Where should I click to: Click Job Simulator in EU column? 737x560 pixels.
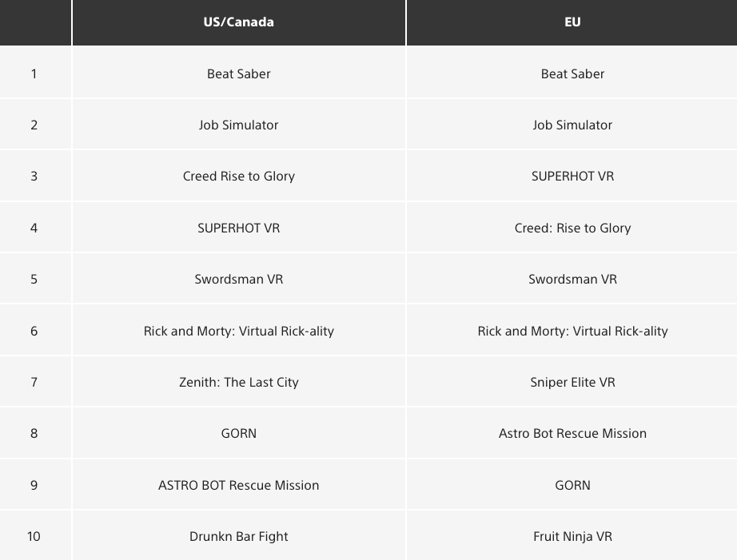point(572,125)
